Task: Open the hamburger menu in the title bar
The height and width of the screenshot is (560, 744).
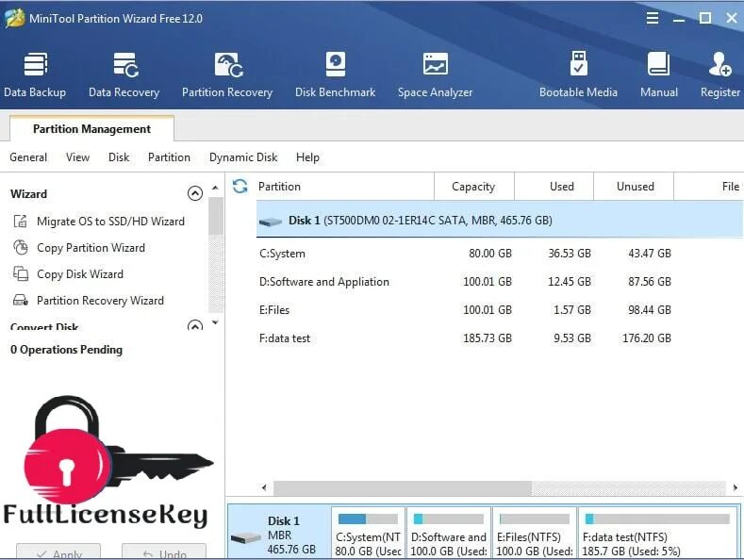Action: (653, 18)
